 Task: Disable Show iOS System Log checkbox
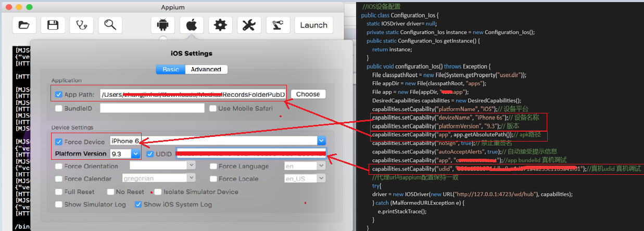point(138,204)
